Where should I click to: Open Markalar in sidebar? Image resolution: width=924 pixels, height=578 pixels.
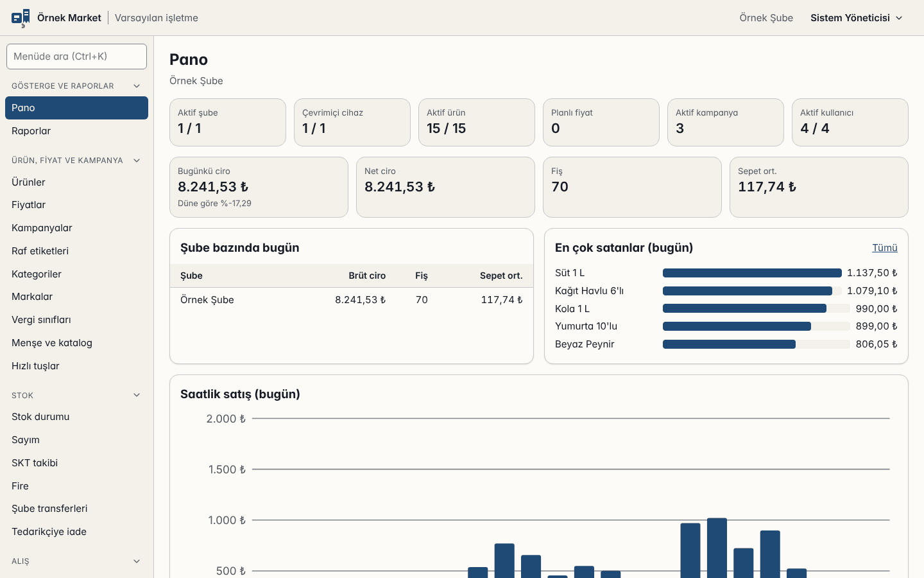point(76,297)
